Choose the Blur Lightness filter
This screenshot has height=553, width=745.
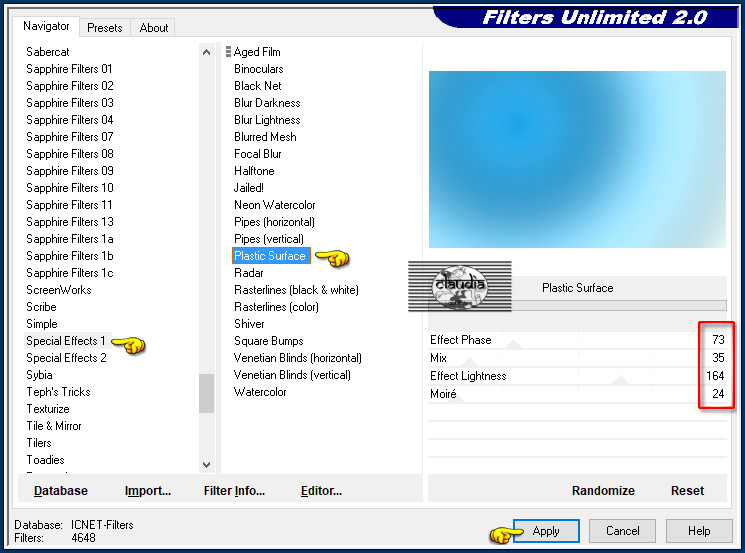(x=267, y=120)
